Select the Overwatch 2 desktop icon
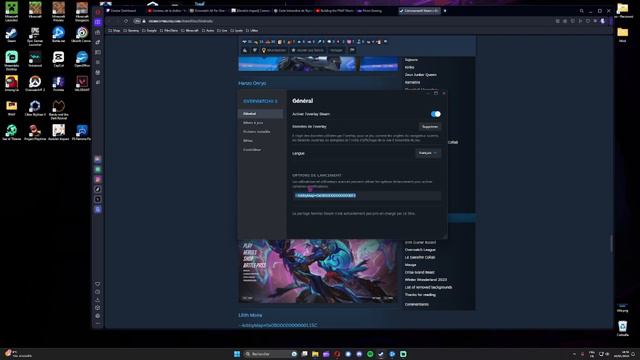Screen dimensions: 640x360 pos(35,84)
